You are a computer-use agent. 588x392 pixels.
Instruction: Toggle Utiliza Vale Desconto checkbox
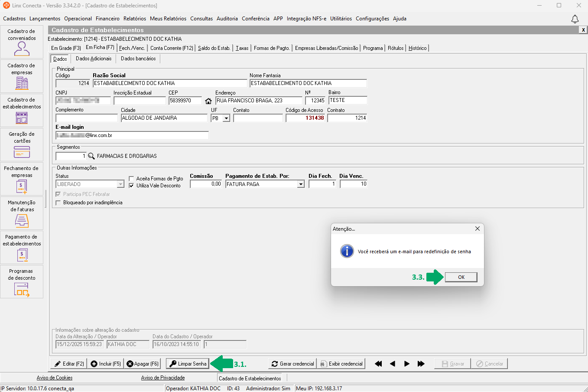[131, 186]
